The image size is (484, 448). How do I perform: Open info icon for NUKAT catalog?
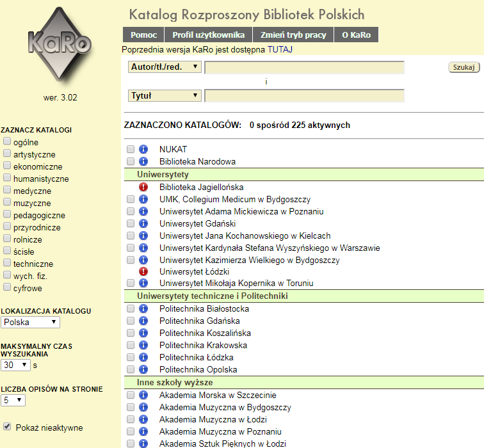(x=143, y=149)
